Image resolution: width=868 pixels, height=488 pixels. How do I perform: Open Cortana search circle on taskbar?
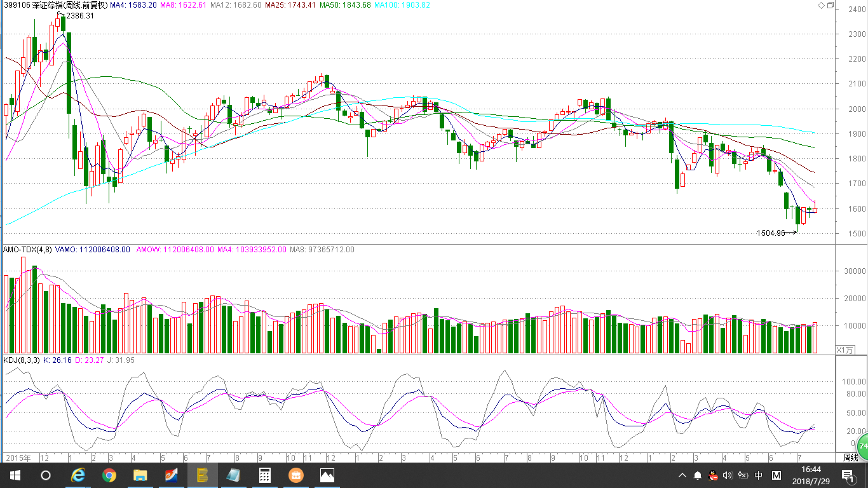pos(45,475)
